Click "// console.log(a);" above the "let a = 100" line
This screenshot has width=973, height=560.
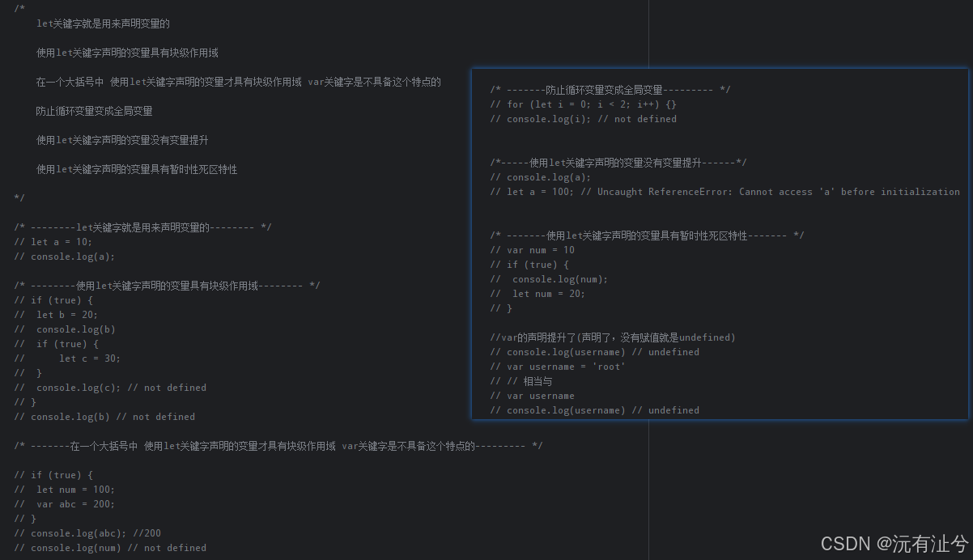tap(541, 177)
